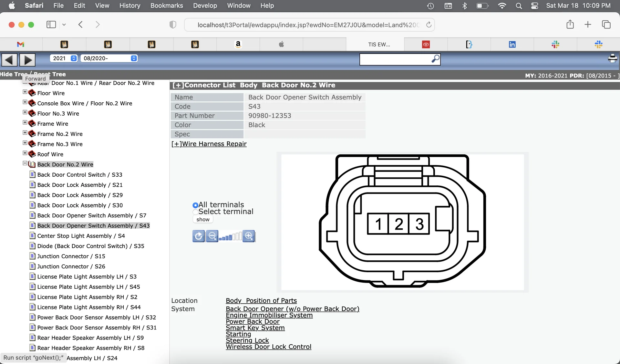Viewport: 620px width, 364px height.
Task: Select the All terminals radio button
Action: click(x=195, y=205)
